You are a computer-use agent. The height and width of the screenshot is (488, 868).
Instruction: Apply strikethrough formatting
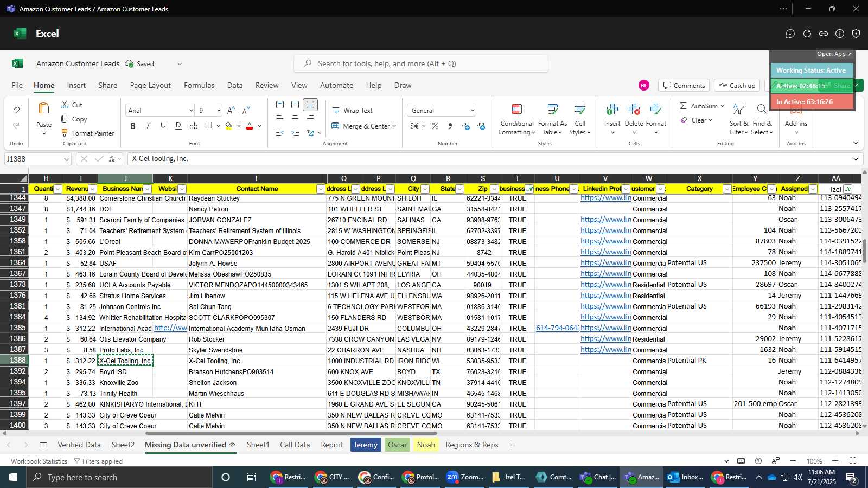pyautogui.click(x=194, y=126)
